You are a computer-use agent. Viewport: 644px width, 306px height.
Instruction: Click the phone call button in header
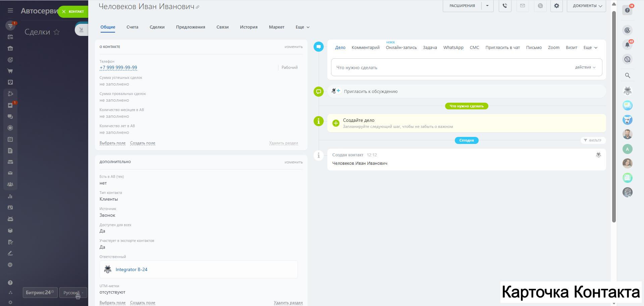coord(505,6)
